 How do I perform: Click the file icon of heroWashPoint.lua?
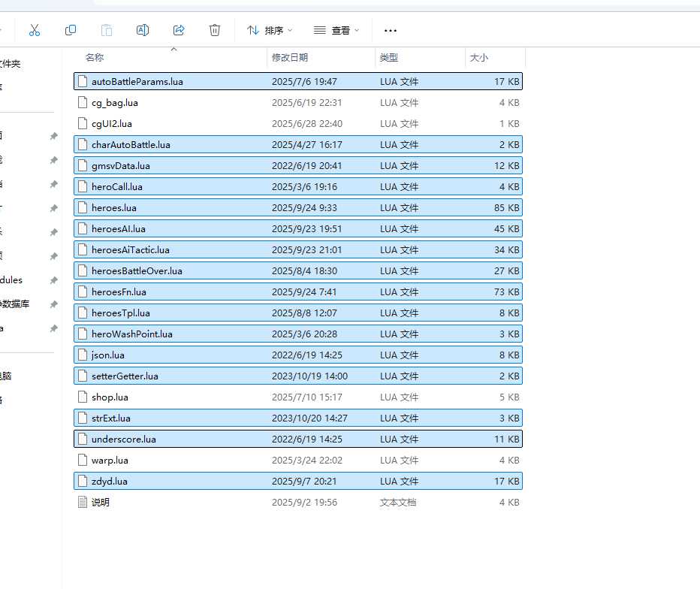click(83, 333)
